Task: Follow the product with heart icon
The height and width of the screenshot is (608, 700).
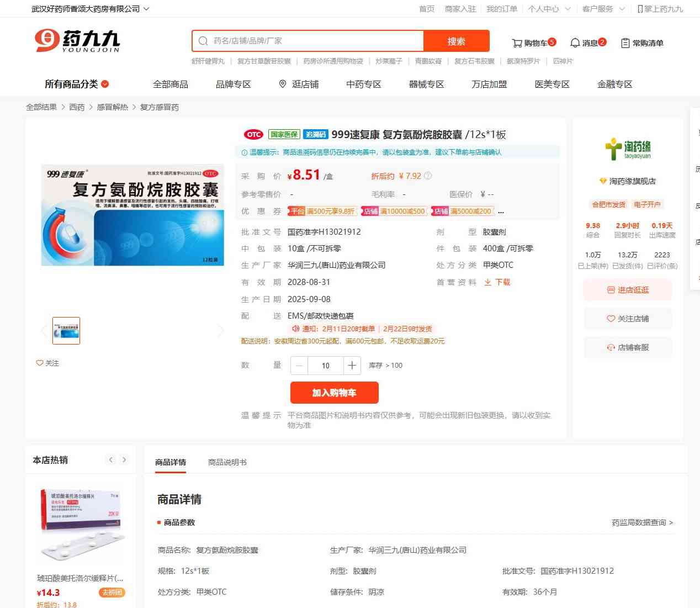Action: pyautogui.click(x=47, y=363)
